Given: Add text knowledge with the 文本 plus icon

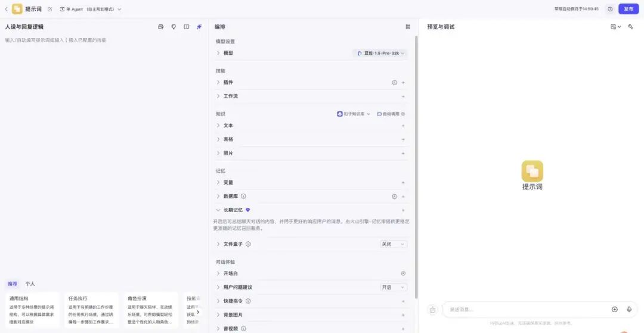Looking at the screenshot, I should tap(403, 126).
